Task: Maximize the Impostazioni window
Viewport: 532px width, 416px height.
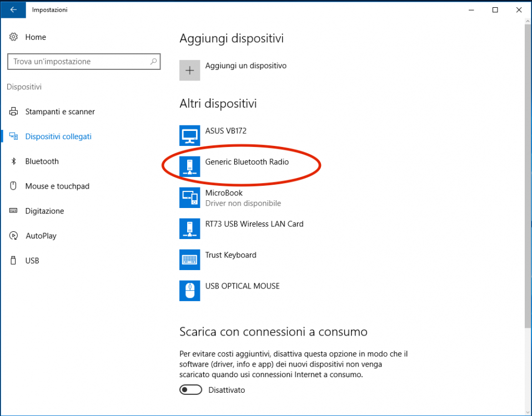Action: (495, 10)
